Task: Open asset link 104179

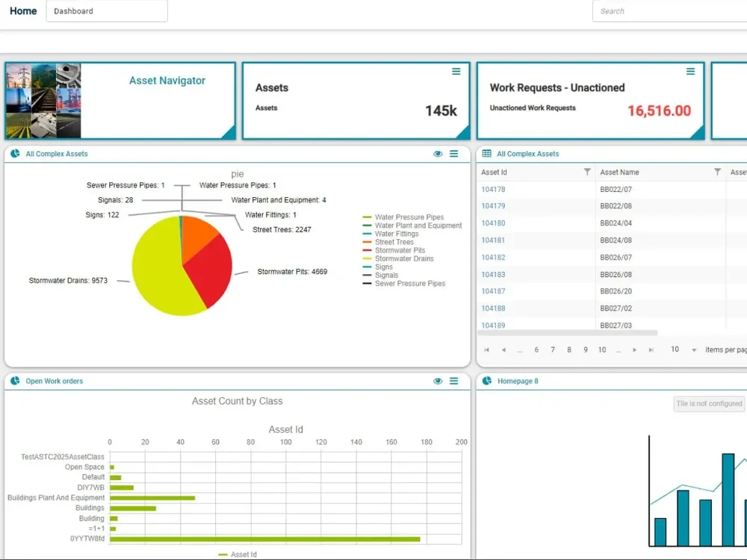Action: (x=493, y=206)
